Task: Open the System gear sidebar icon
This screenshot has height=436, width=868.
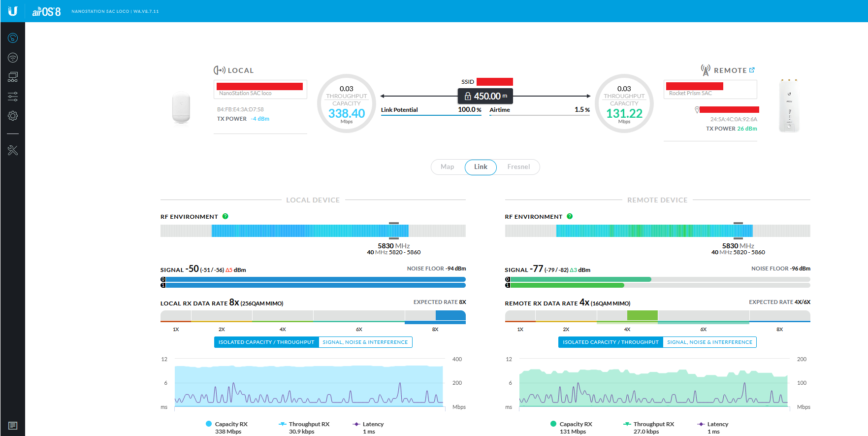Action: point(13,116)
